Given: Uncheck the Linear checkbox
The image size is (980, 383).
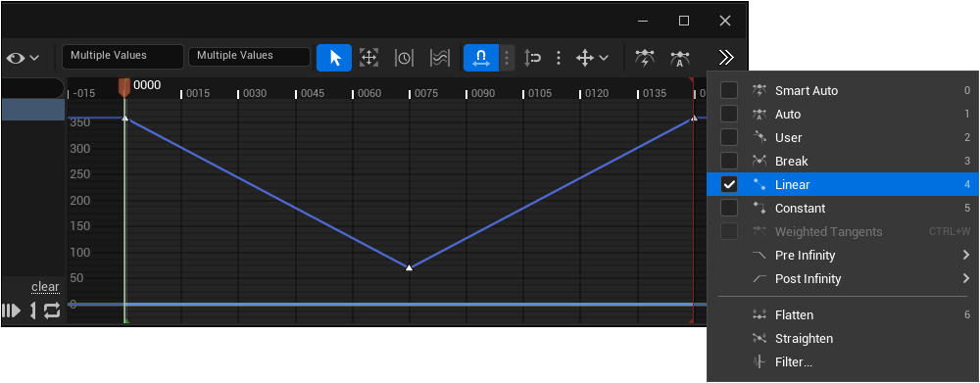Looking at the screenshot, I should tap(729, 184).
